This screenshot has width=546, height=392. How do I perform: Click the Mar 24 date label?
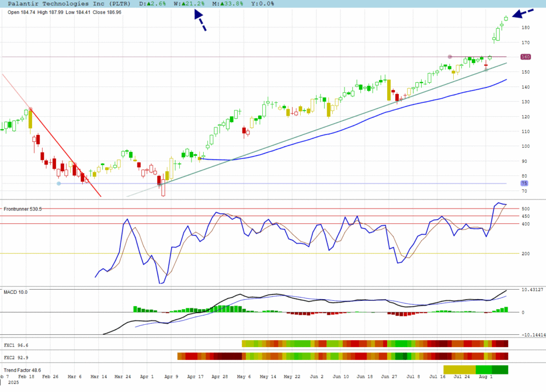point(123,377)
